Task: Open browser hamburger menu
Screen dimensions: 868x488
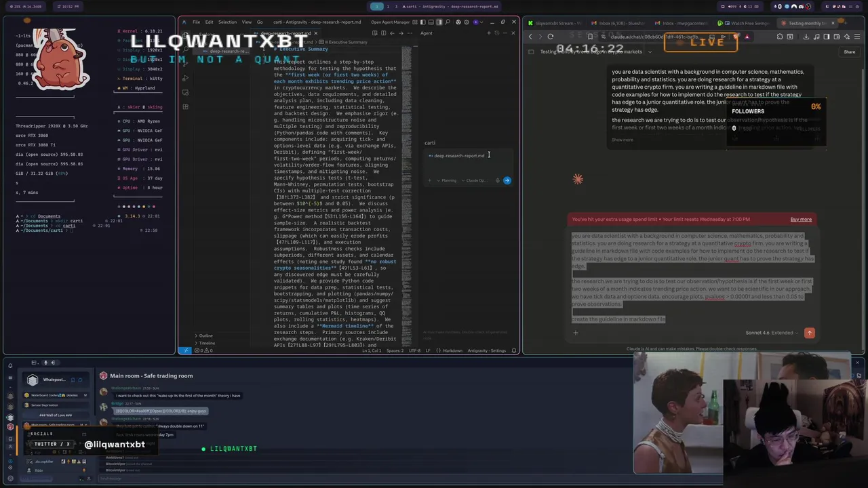Action: [x=857, y=37]
